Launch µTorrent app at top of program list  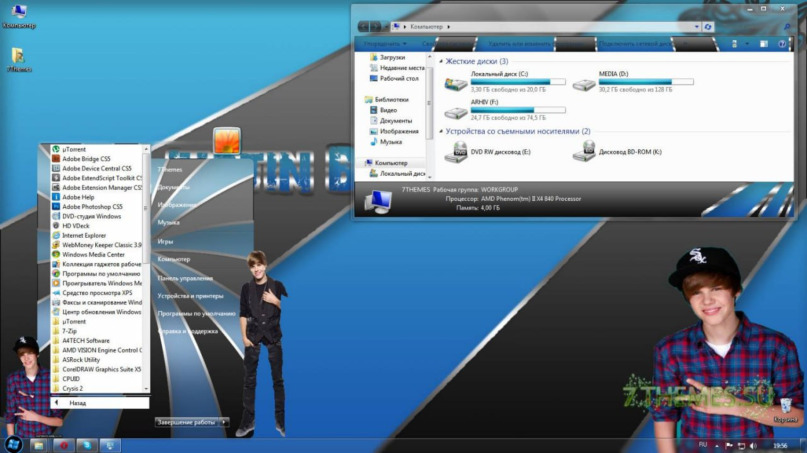point(74,149)
